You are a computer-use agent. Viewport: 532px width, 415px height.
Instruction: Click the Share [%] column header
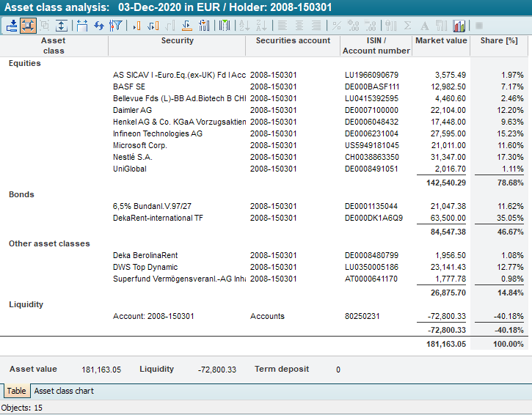499,41
